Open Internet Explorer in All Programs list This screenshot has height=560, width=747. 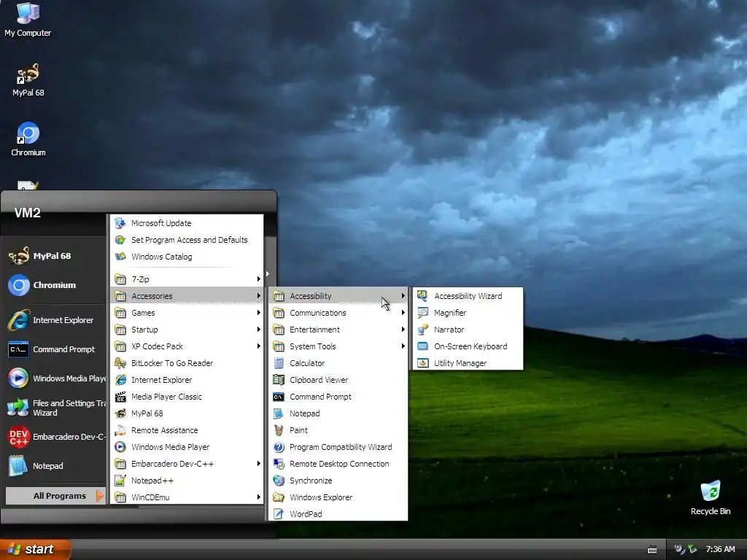187,379
